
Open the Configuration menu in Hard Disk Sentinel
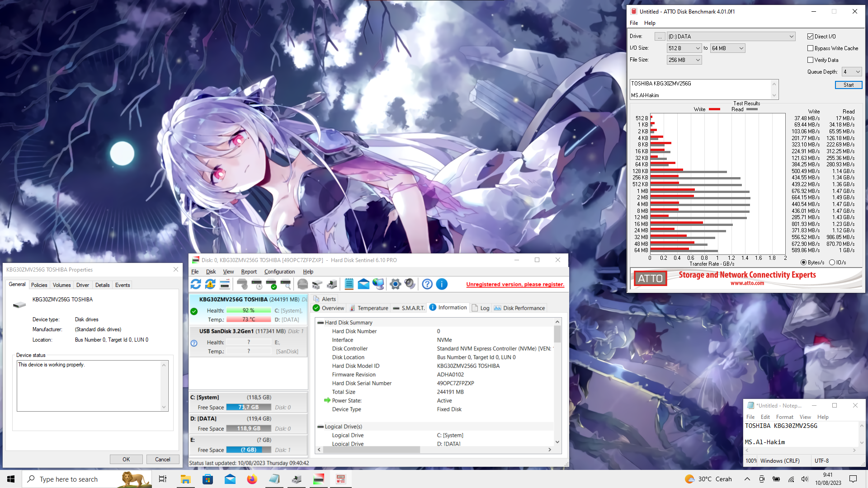pos(279,272)
